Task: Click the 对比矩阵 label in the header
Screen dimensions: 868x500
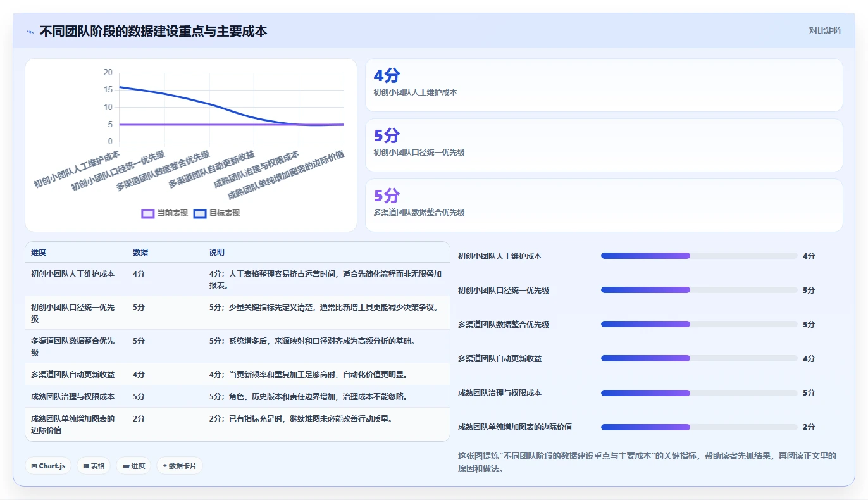Action: (x=826, y=30)
